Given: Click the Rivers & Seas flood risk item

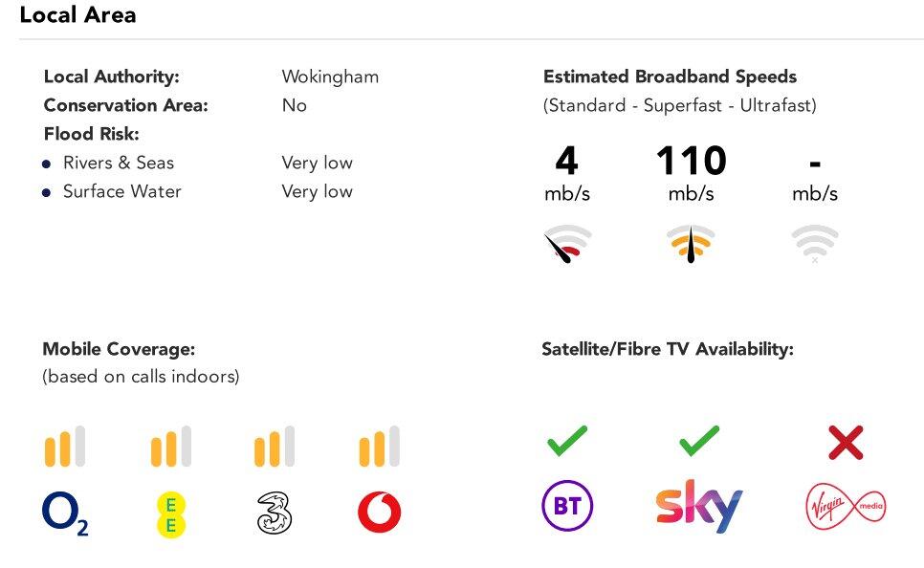Looking at the screenshot, I should click(119, 163).
